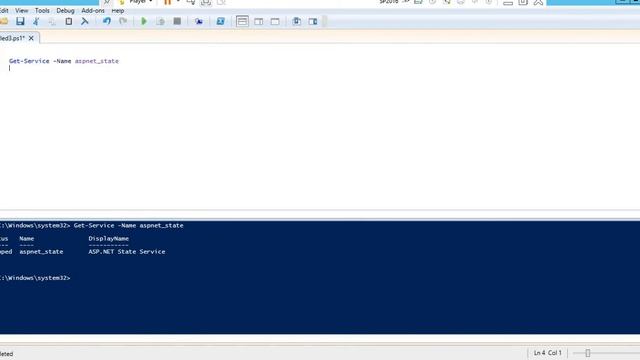Adjust the zoom slider in status bar
The image size is (640, 360).
588,353
